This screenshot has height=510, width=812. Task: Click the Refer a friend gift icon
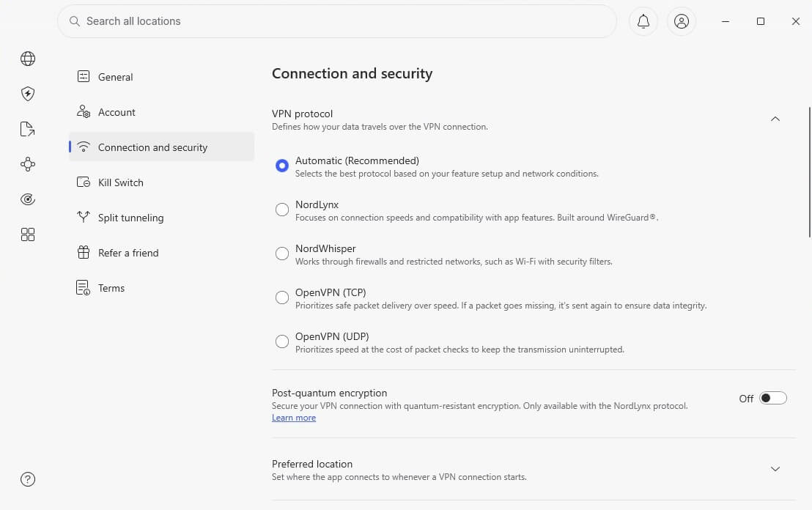[x=84, y=253]
